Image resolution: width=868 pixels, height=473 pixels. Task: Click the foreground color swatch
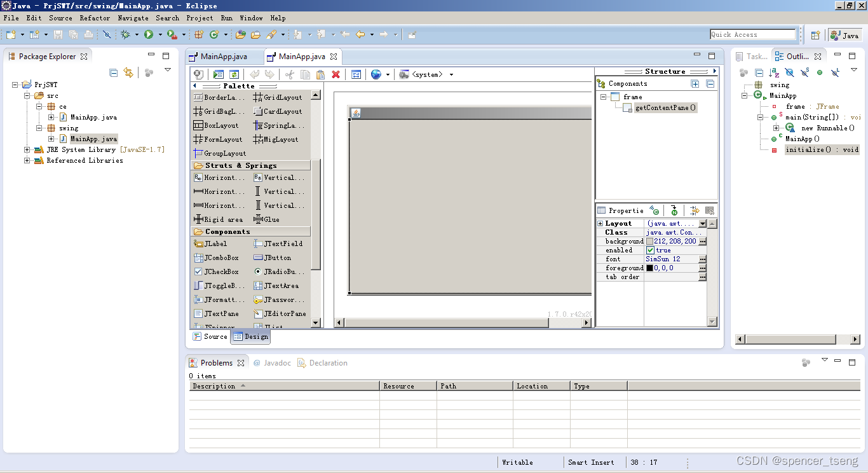pyautogui.click(x=649, y=268)
